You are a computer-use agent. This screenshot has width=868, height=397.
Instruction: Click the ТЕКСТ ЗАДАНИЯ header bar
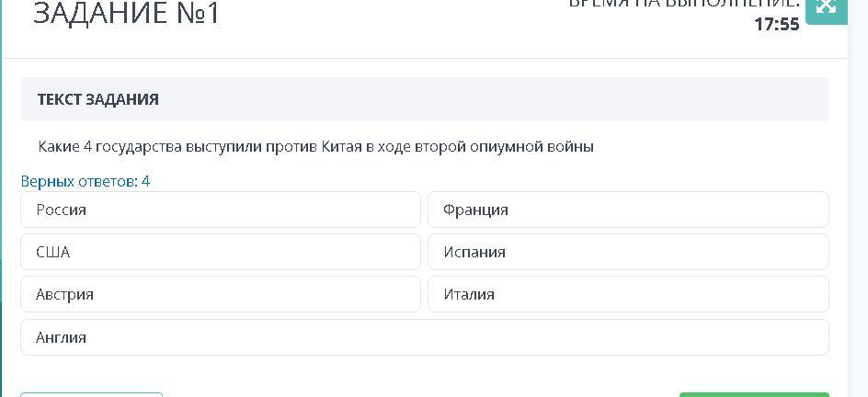click(x=425, y=99)
